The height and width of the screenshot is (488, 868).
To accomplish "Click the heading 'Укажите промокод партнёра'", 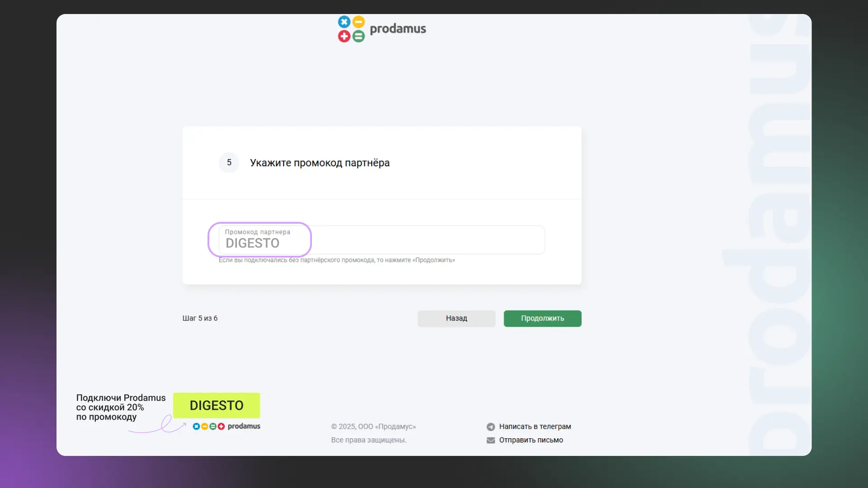I will [x=320, y=163].
